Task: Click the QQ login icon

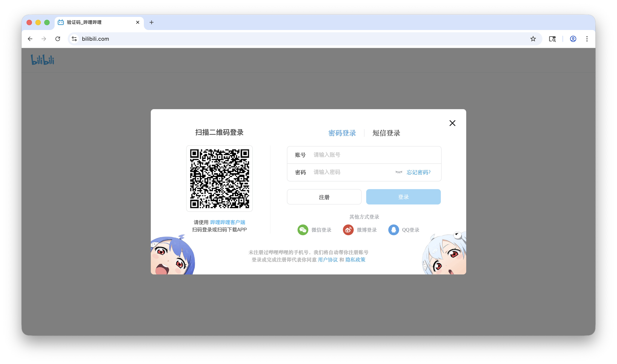Action: pos(393,230)
